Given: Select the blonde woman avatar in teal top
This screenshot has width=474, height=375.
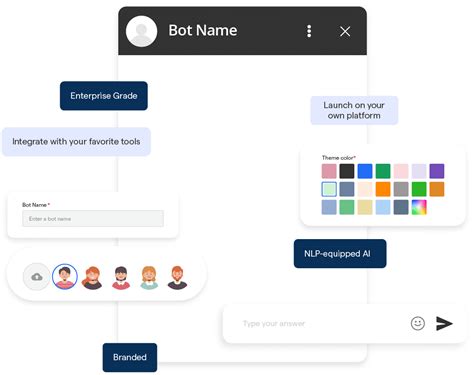Looking at the screenshot, I should click(x=149, y=277).
